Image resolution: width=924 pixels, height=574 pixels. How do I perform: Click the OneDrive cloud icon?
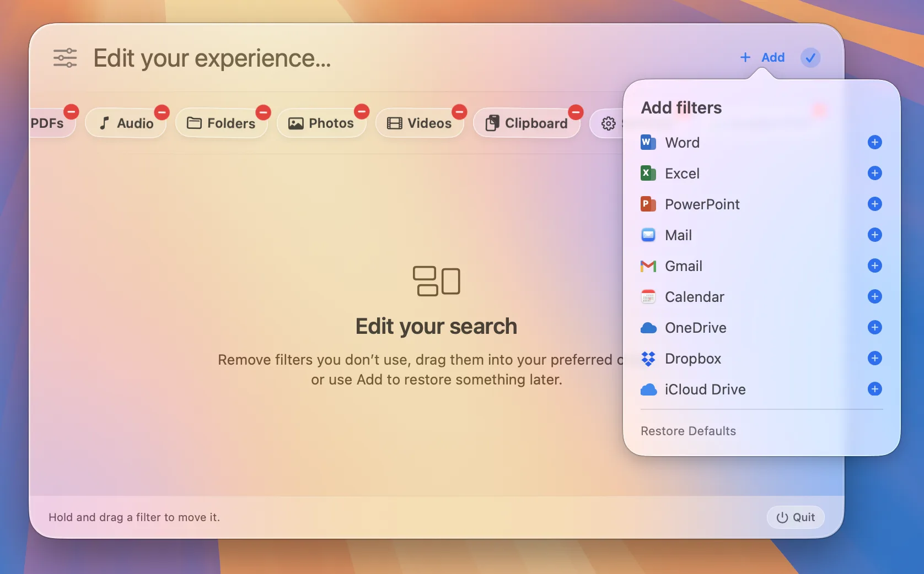[x=648, y=328]
